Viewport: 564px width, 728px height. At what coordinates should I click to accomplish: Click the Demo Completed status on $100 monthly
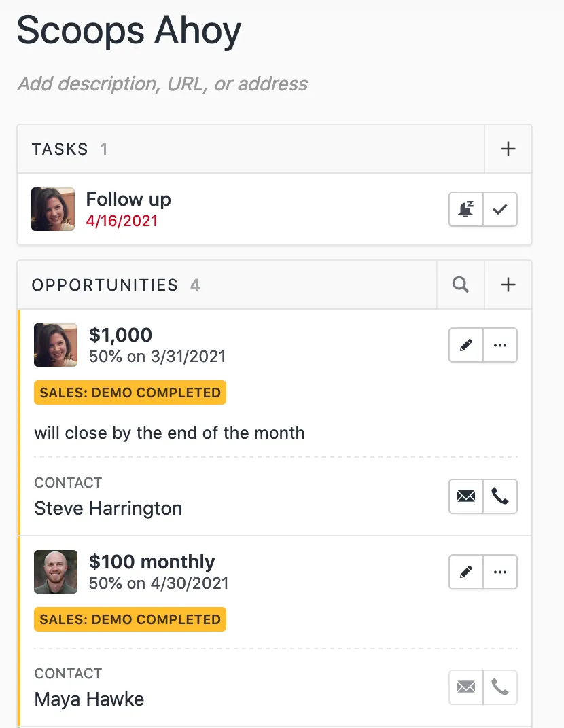130,619
